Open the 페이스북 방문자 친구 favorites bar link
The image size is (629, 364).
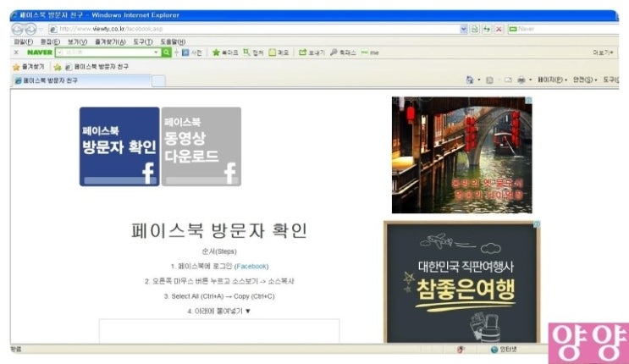tap(97, 67)
